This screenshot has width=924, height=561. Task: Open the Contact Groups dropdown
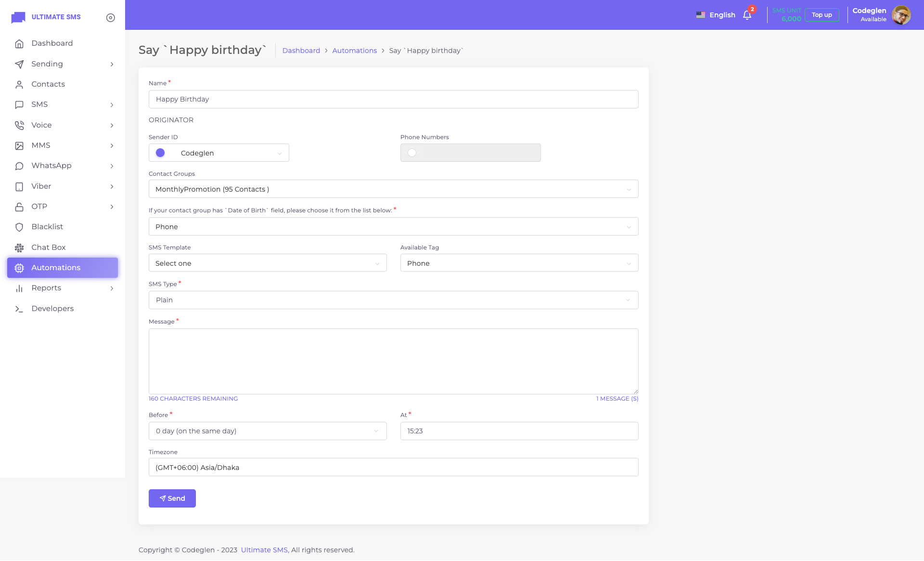tap(393, 189)
